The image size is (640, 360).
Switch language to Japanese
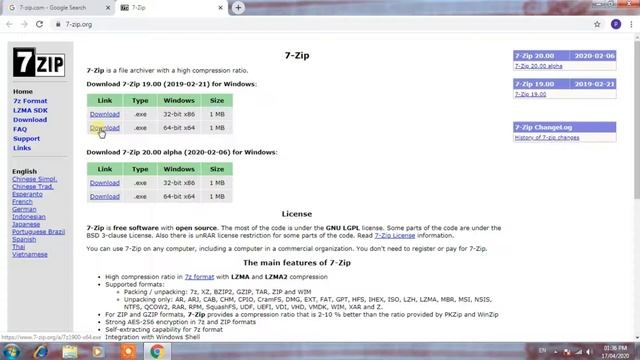[26, 224]
